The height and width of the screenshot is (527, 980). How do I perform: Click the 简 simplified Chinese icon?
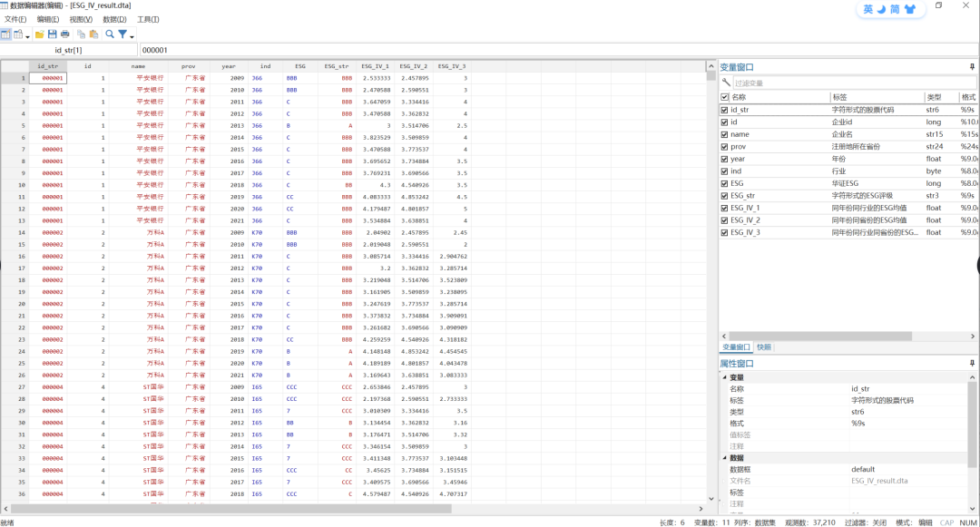point(895,9)
